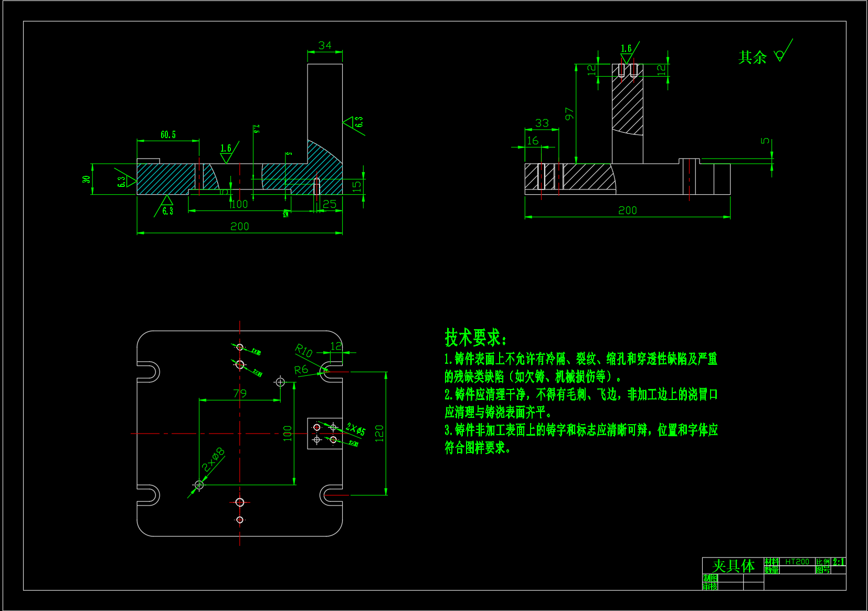Select the 79 horizontal dimension in plan view
Screen dimensions: 868x611
[240, 393]
